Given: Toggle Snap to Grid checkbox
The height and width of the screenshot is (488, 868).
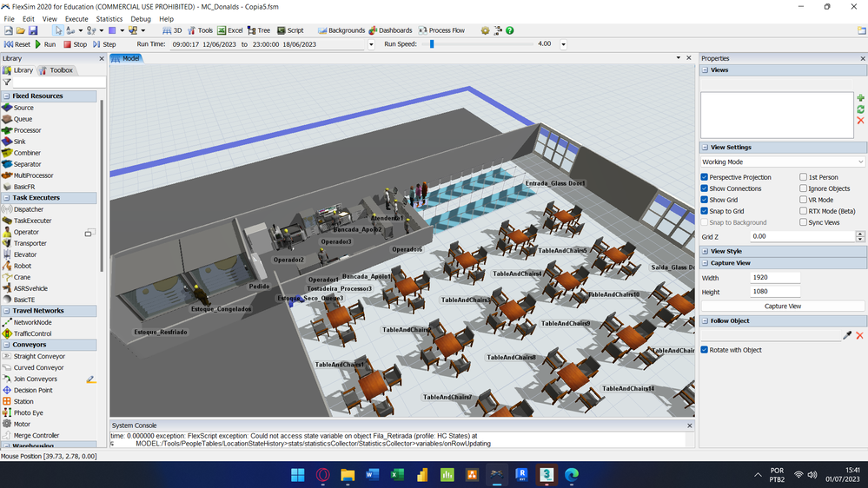Looking at the screenshot, I should coord(704,211).
